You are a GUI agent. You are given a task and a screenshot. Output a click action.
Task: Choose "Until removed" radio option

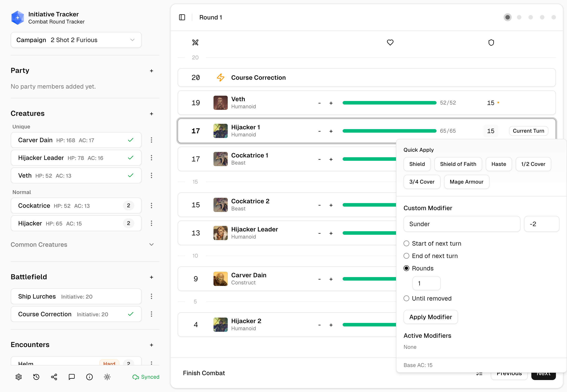point(406,298)
